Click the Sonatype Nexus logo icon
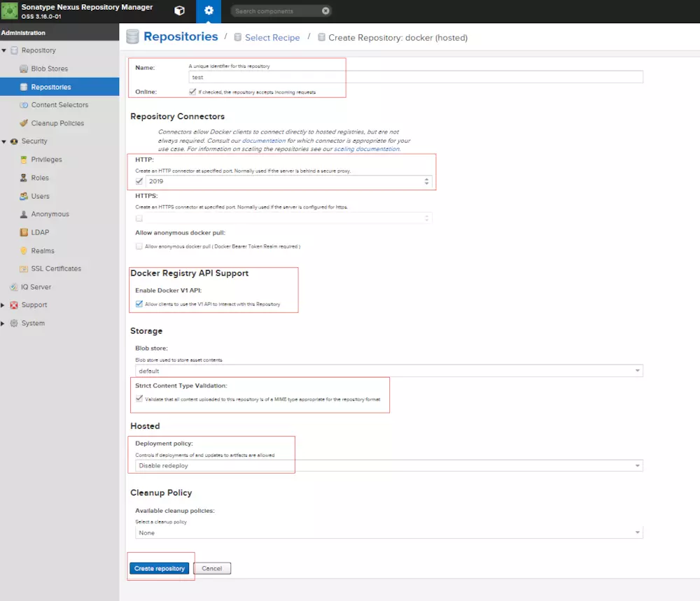This screenshot has height=601, width=700. pyautogui.click(x=9, y=11)
